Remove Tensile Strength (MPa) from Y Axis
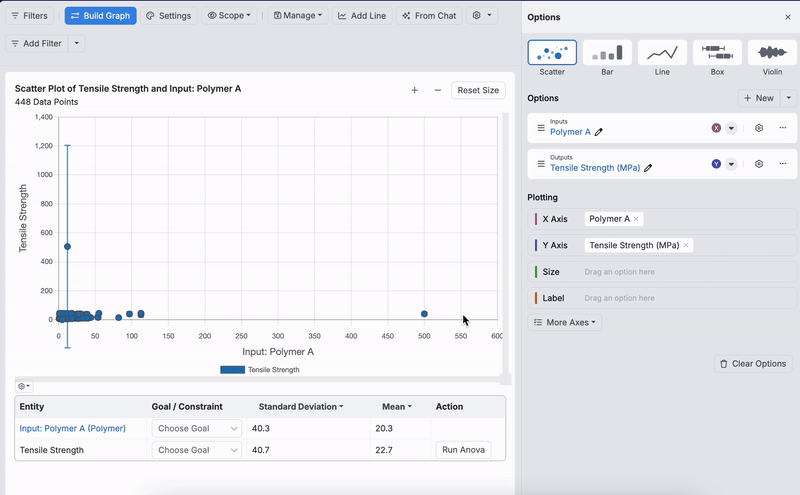 [x=686, y=245]
